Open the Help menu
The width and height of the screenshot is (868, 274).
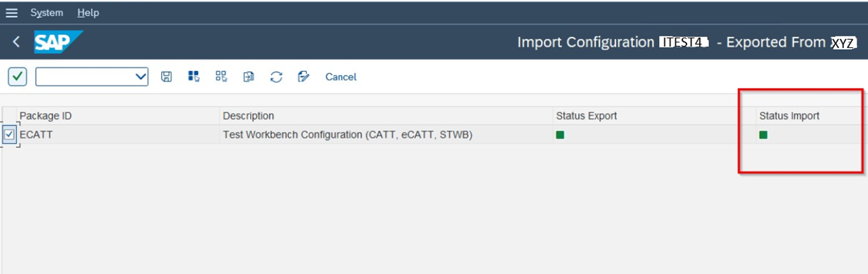88,13
